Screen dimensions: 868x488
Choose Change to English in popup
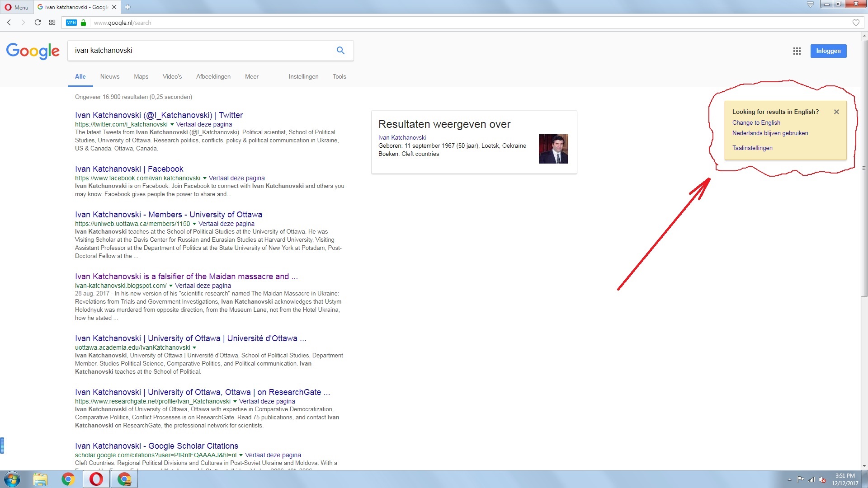(x=756, y=123)
